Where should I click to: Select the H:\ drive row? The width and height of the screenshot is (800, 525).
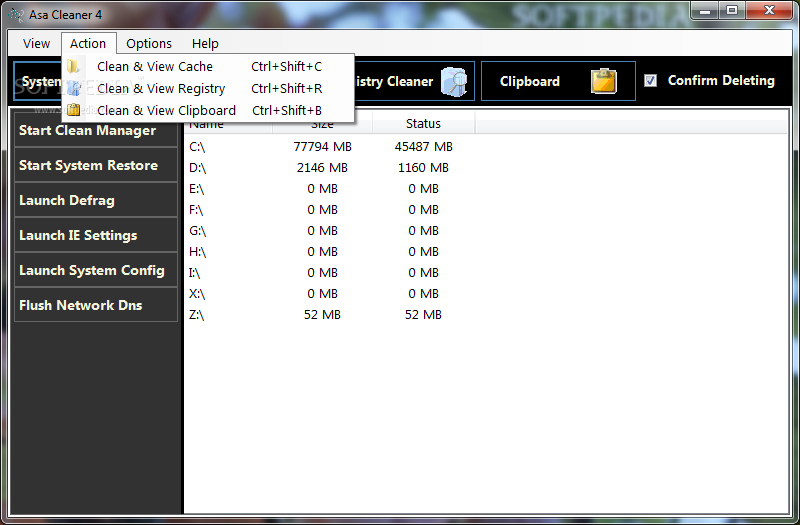[x=485, y=252]
